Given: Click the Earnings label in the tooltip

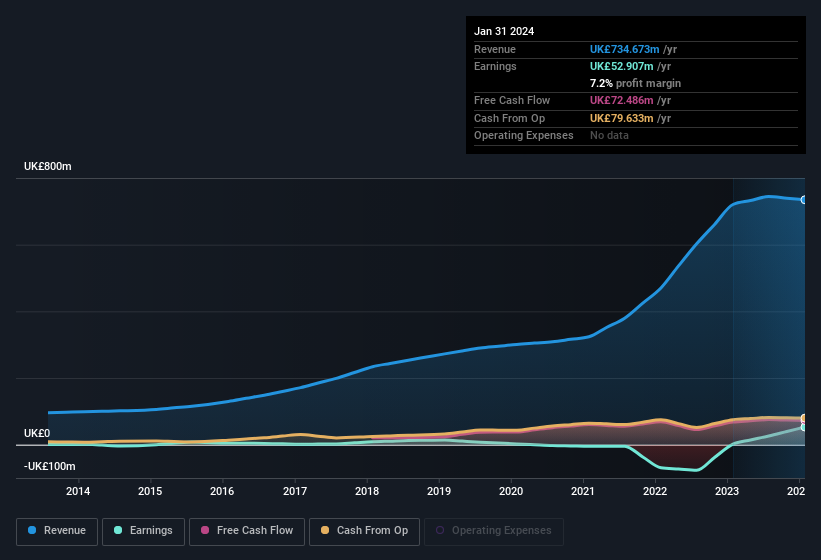Looking at the screenshot, I should 495,66.
